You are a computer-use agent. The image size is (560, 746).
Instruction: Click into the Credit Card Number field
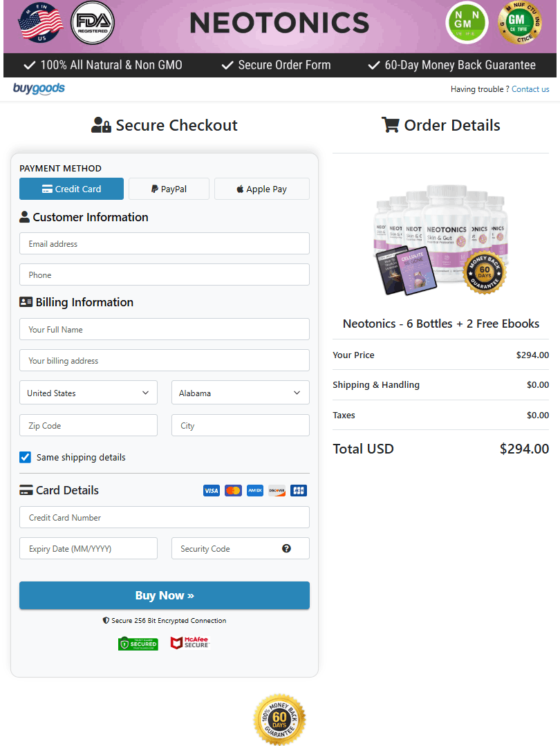(165, 517)
